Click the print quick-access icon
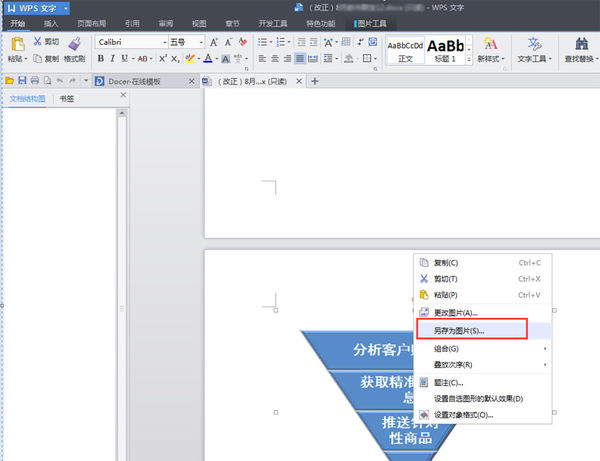 pyautogui.click(x=35, y=80)
